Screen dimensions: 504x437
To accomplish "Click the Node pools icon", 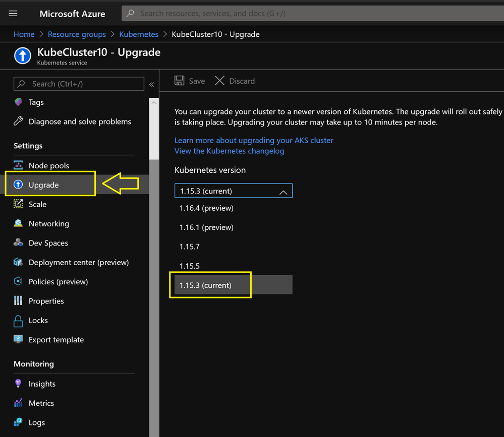I will (x=18, y=165).
